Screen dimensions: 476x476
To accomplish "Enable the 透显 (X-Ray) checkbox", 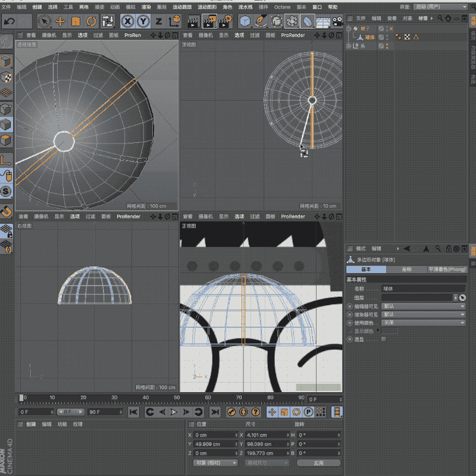I will click(383, 339).
